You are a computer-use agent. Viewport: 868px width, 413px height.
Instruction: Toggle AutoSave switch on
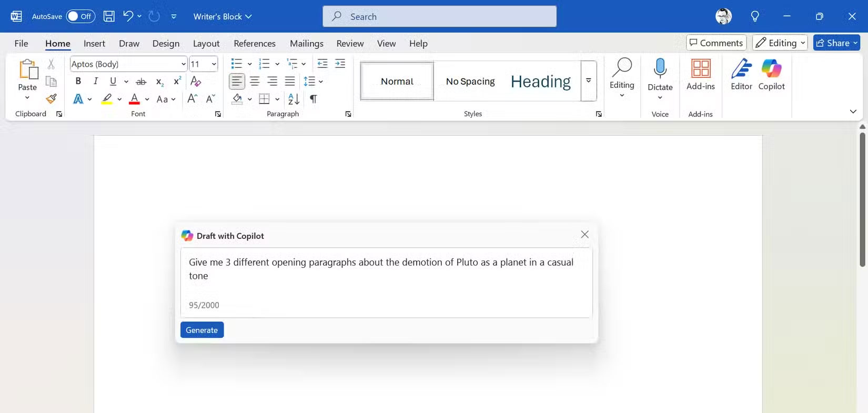(x=80, y=16)
